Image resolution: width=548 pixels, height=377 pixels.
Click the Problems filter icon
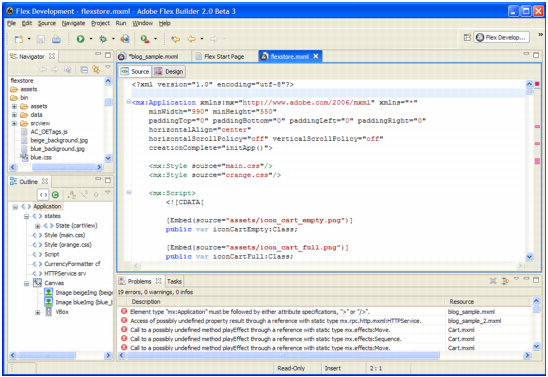point(505,281)
